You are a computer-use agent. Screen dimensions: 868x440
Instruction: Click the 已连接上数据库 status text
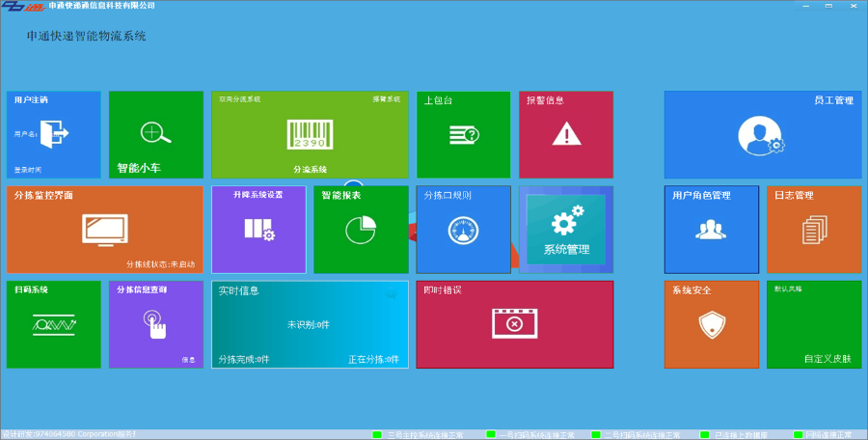tap(741, 435)
